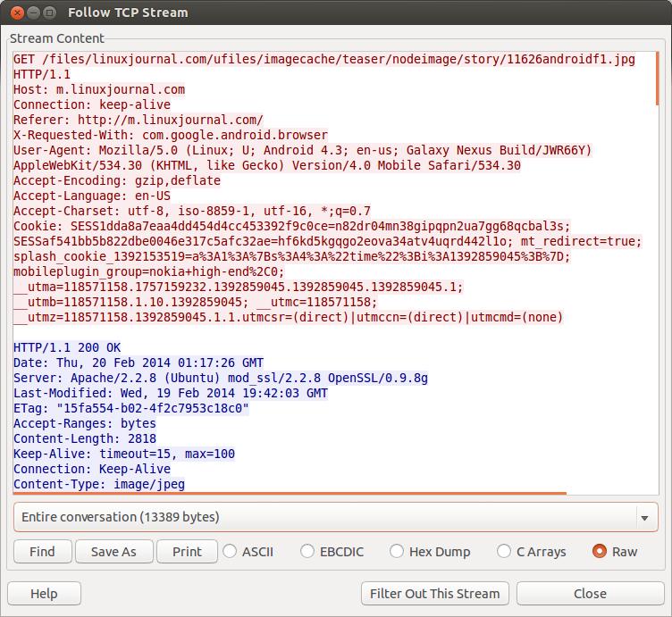Click the HTTP/1.1 200 OK response line
672x617 pixels.
[x=67, y=347]
